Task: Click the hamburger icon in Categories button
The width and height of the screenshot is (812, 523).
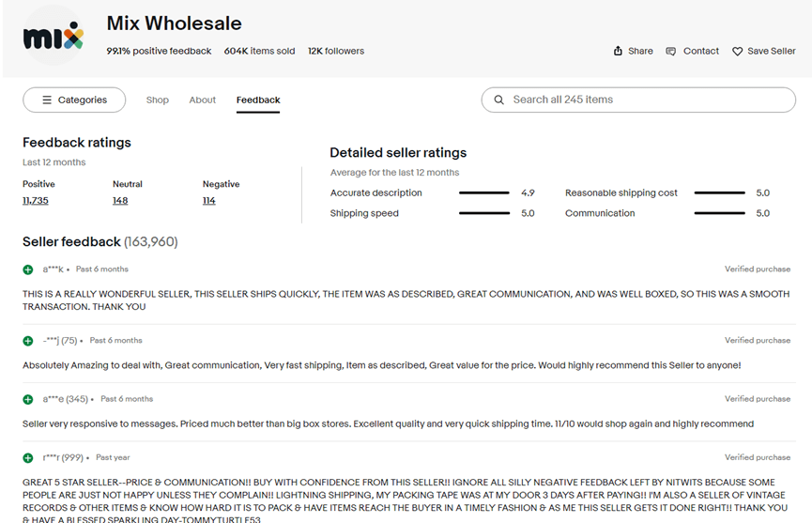Action: tap(47, 100)
